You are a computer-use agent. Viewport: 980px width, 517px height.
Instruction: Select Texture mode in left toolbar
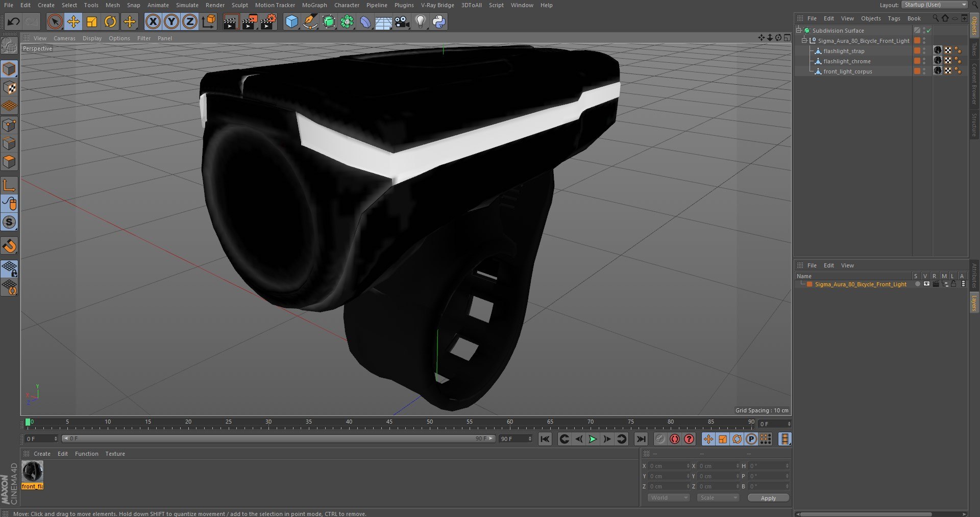9,88
